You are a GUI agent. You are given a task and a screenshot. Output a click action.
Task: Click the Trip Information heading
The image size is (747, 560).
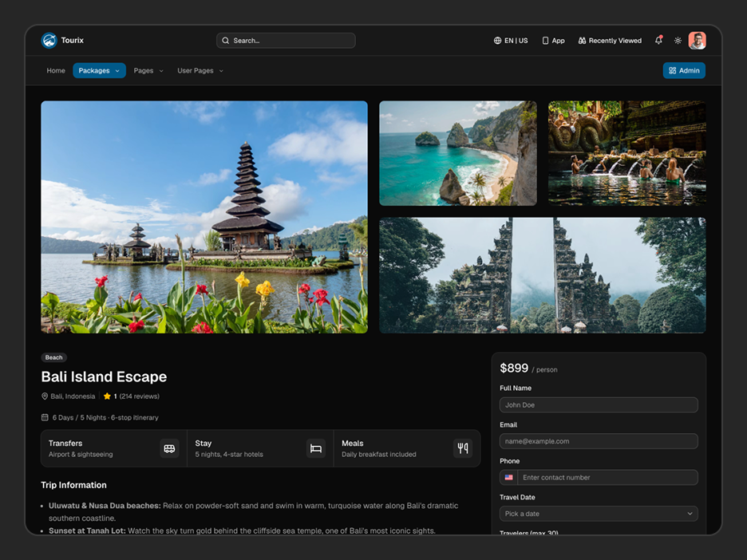[74, 485]
